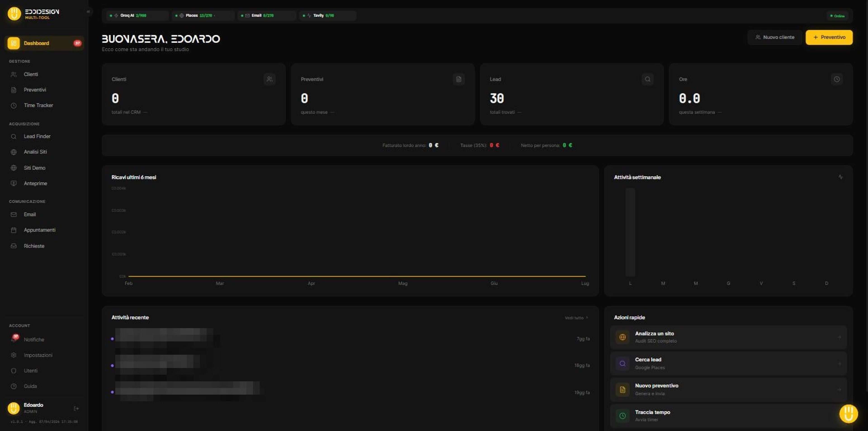Click the Tavily usage status chip
The image size is (868, 431).
(x=328, y=16)
